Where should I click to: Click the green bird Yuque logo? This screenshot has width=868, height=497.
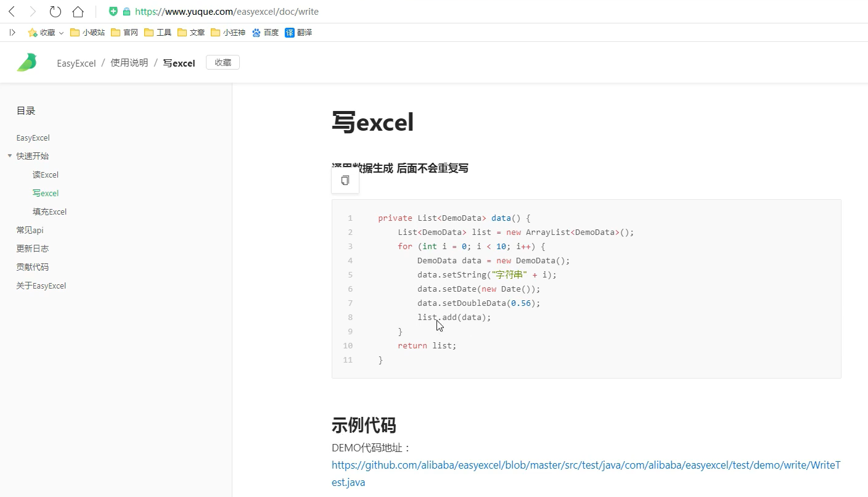(x=27, y=62)
